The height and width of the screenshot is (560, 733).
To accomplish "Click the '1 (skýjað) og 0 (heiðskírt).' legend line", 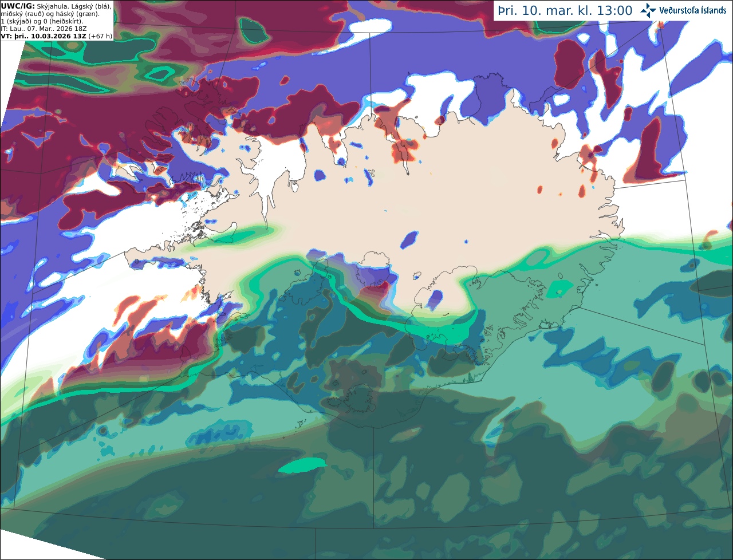I will [42, 21].
